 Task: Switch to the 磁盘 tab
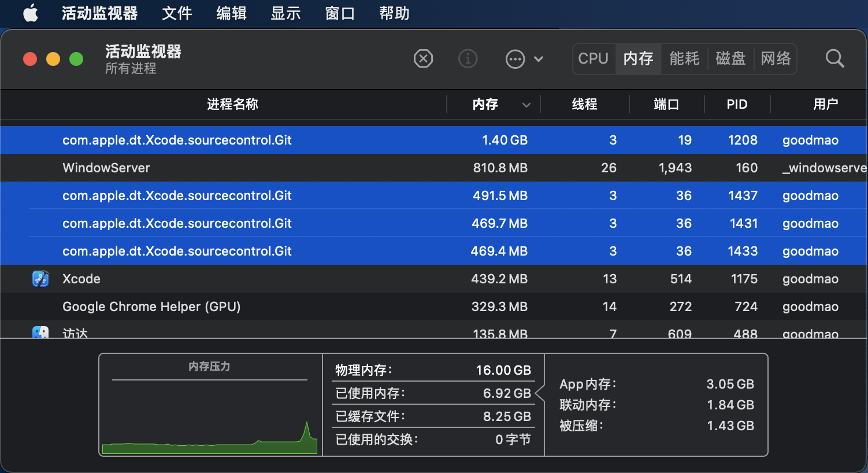[x=730, y=58]
